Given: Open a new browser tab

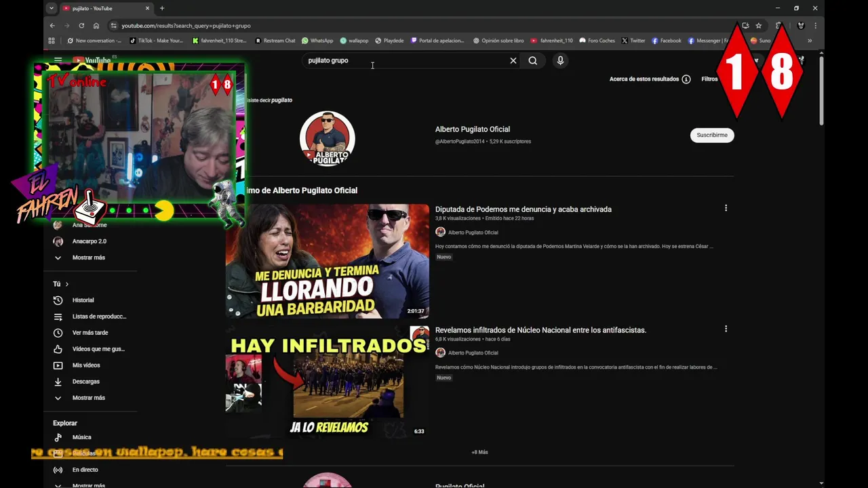Looking at the screenshot, I should tap(162, 8).
